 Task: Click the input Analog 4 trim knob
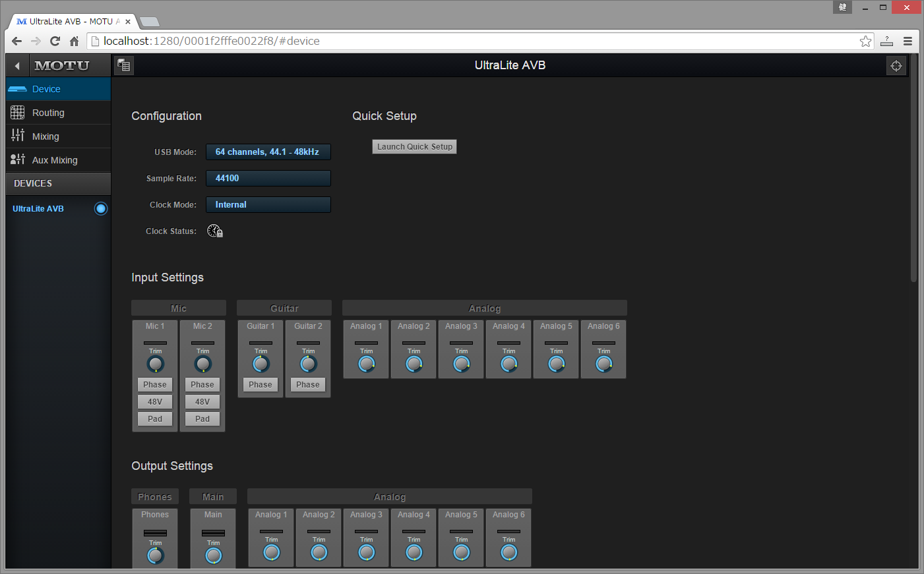(509, 364)
